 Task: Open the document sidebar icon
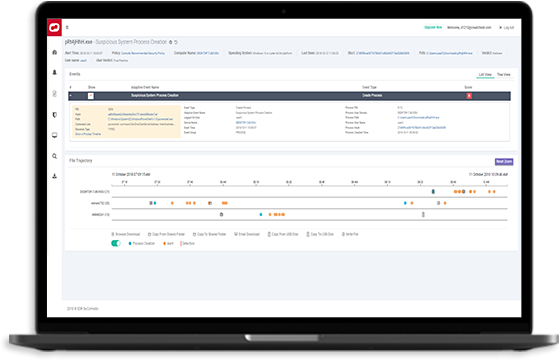[x=55, y=94]
